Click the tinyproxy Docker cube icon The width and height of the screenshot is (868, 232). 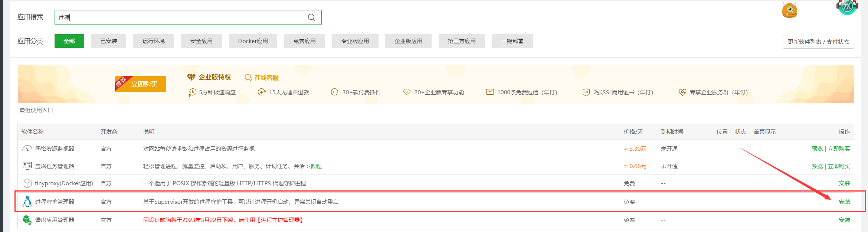[27, 183]
